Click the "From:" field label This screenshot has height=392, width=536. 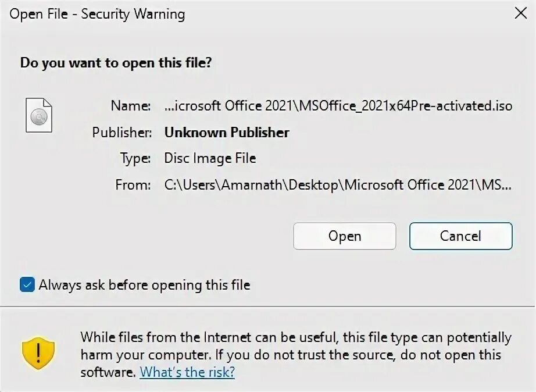coord(133,185)
